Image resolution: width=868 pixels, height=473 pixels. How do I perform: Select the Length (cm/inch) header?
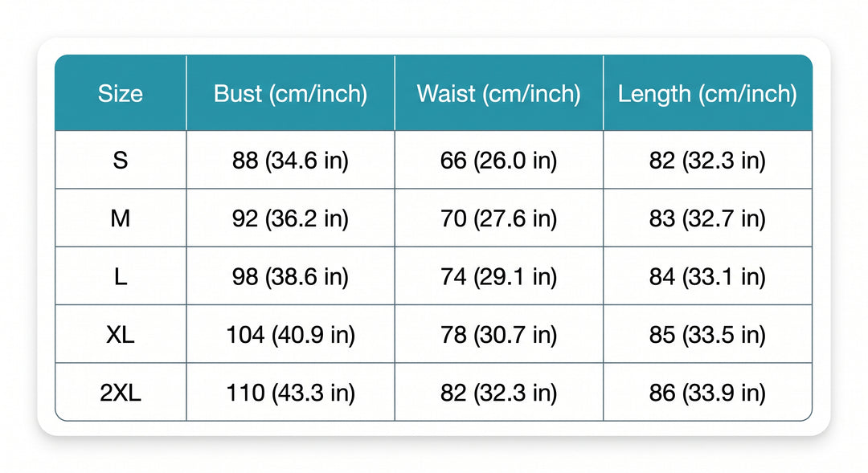(x=707, y=93)
